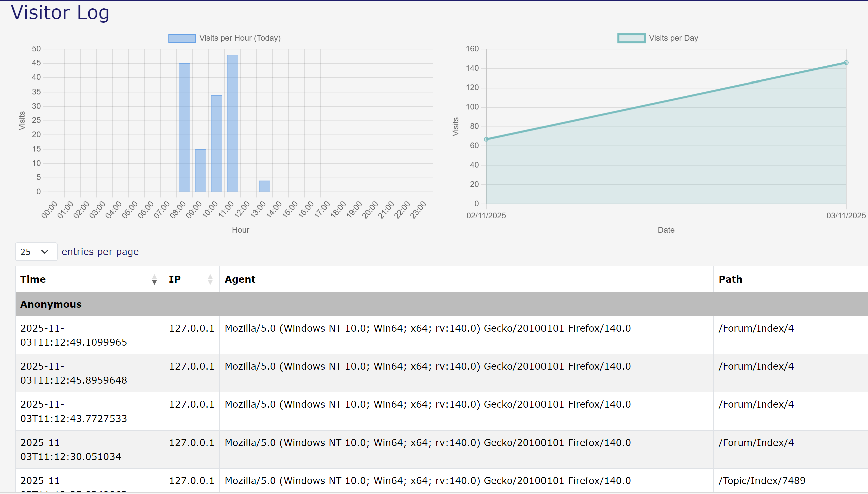
Task: Toggle Visits per Hour legend swatch
Action: coord(182,38)
